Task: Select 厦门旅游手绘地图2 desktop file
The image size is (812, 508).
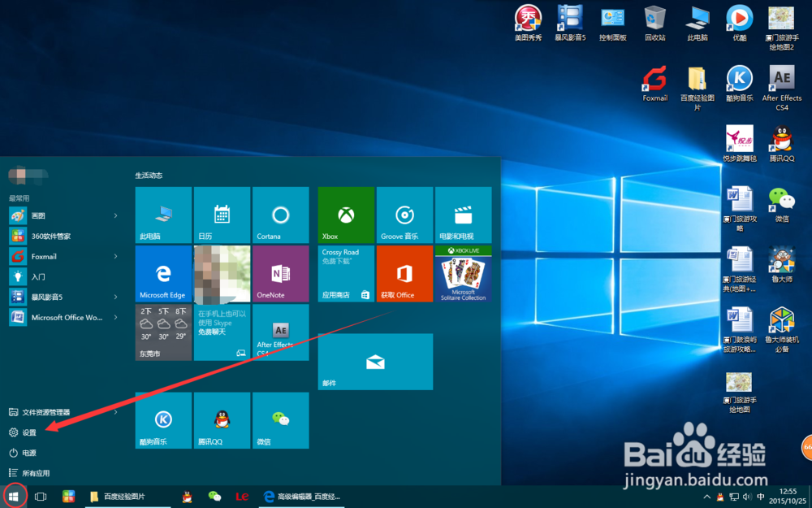Action: coord(782,28)
